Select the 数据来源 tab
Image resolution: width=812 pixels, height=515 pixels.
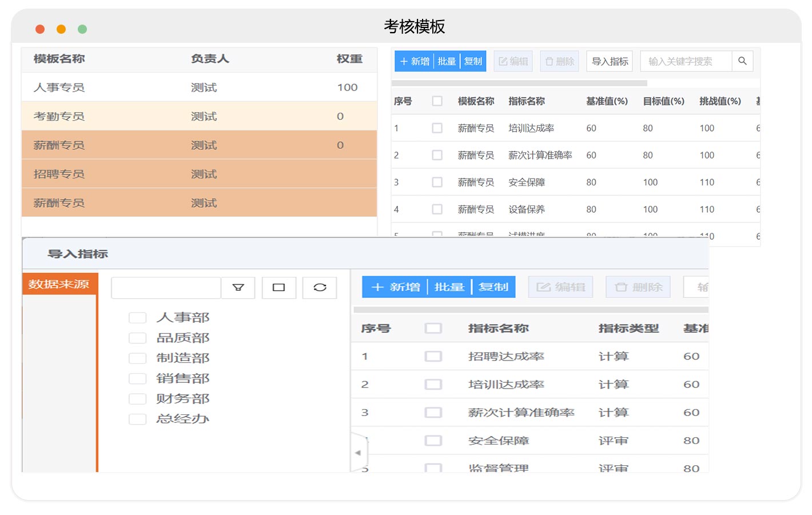(59, 284)
